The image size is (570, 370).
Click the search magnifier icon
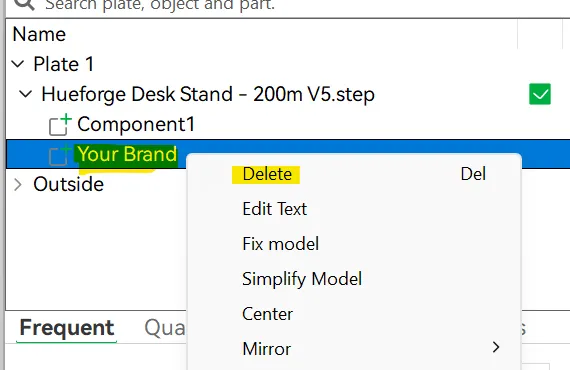tap(25, 4)
